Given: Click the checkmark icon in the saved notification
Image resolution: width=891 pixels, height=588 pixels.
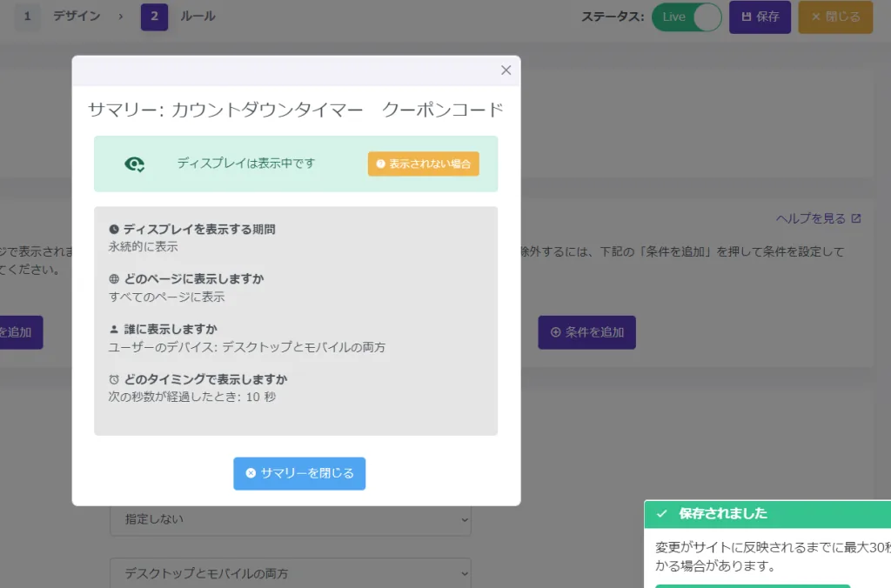Looking at the screenshot, I should pyautogui.click(x=661, y=513).
